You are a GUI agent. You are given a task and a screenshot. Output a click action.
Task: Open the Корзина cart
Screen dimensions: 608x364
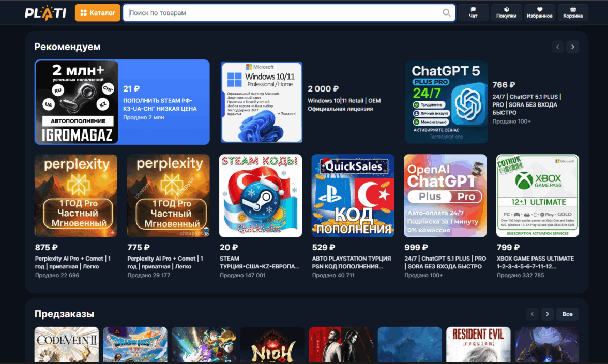(x=573, y=13)
